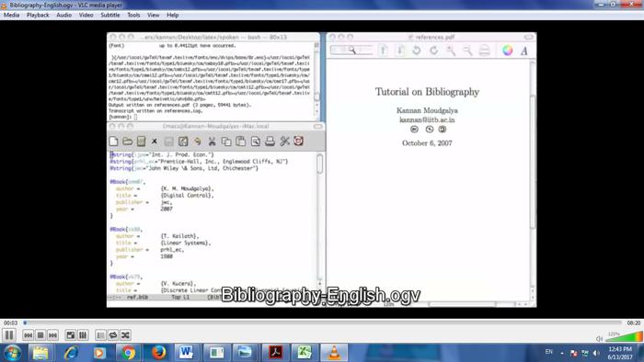Toggle loop repeat mode
This screenshot has height=362, width=644.
pyautogui.click(x=113, y=335)
